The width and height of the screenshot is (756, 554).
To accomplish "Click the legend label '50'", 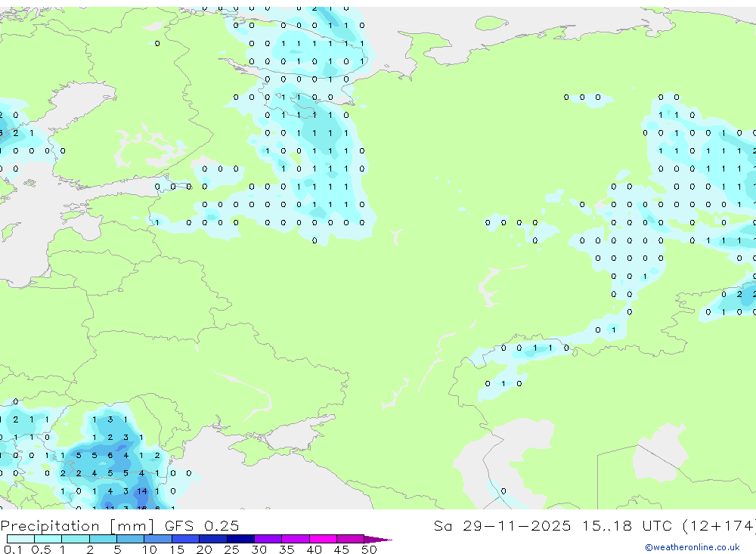I will (x=369, y=549).
